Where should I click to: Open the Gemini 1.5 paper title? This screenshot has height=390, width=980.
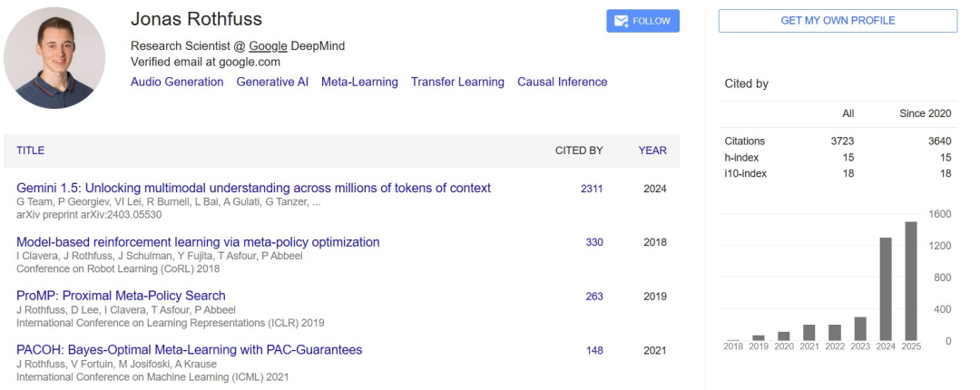[254, 188]
